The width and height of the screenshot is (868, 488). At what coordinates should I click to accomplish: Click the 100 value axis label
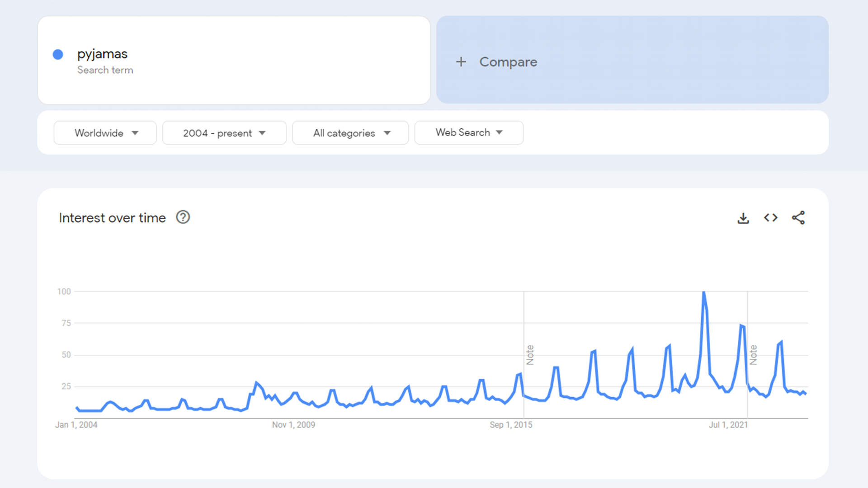point(64,291)
